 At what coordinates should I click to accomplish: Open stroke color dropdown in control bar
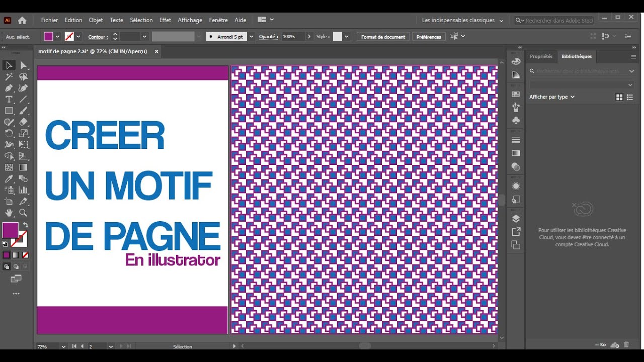point(78,37)
